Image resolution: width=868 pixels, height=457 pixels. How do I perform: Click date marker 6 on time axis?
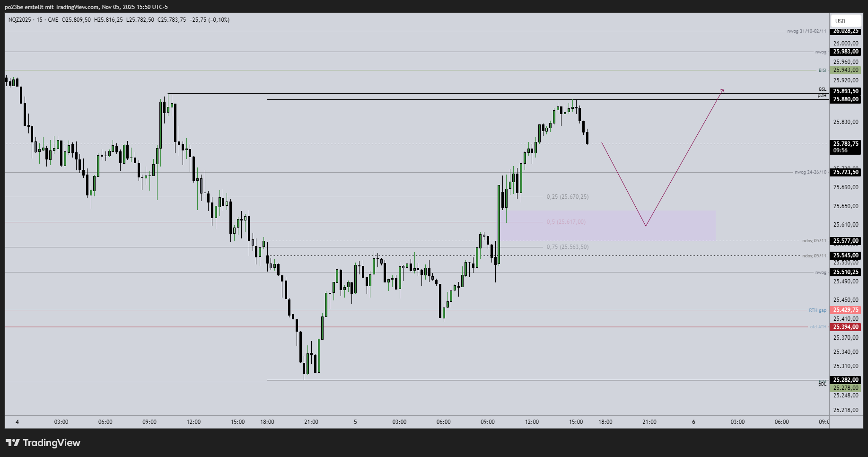coord(693,422)
